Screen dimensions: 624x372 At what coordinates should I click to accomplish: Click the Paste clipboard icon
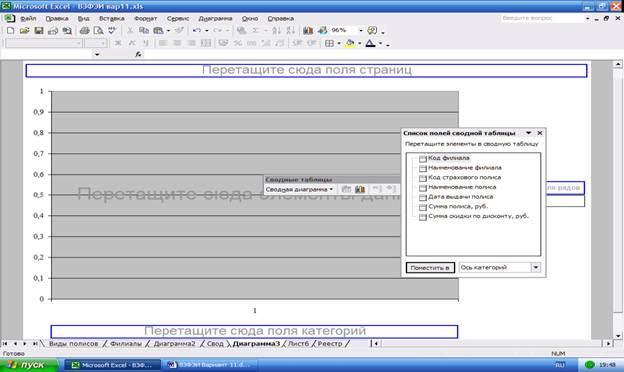click(x=158, y=30)
